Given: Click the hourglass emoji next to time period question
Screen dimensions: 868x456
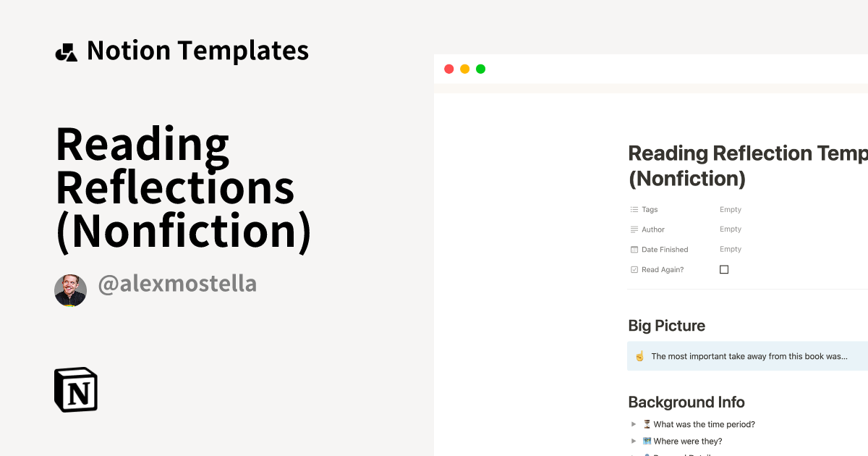Looking at the screenshot, I should (x=646, y=424).
